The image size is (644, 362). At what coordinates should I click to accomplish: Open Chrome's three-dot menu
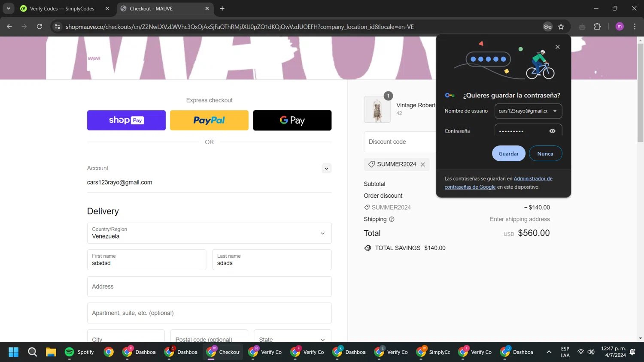coord(635,27)
